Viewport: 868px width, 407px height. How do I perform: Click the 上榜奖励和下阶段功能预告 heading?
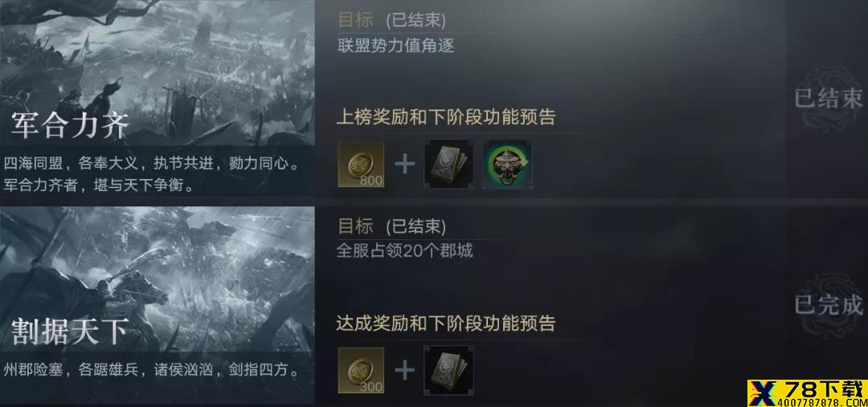[x=445, y=117]
